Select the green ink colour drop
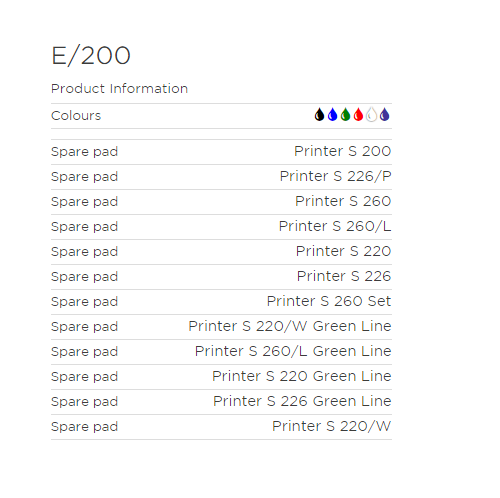Screen dimensions: 500x498 click(x=345, y=115)
